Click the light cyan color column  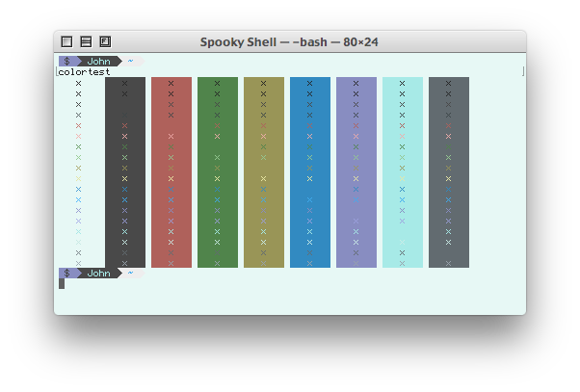[x=403, y=172]
